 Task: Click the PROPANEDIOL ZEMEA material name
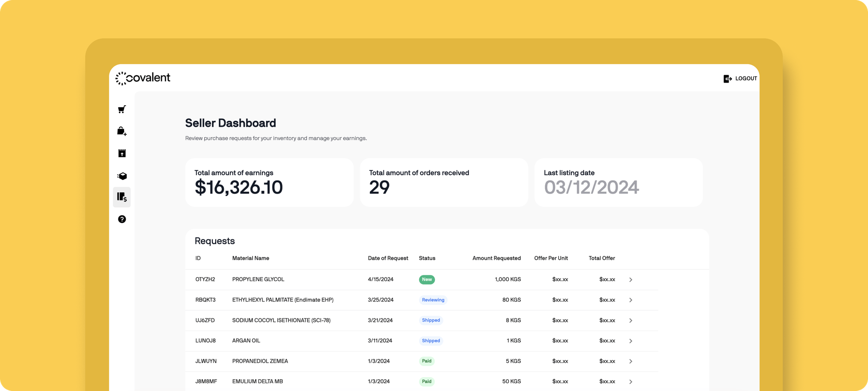260,361
